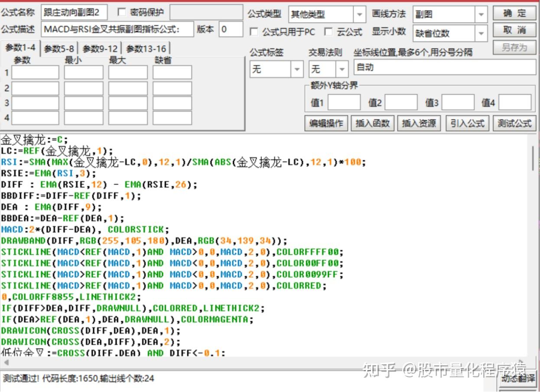Expand the 交易法则 dropdown
Screen dimensions: 540x392
pyautogui.click(x=342, y=69)
